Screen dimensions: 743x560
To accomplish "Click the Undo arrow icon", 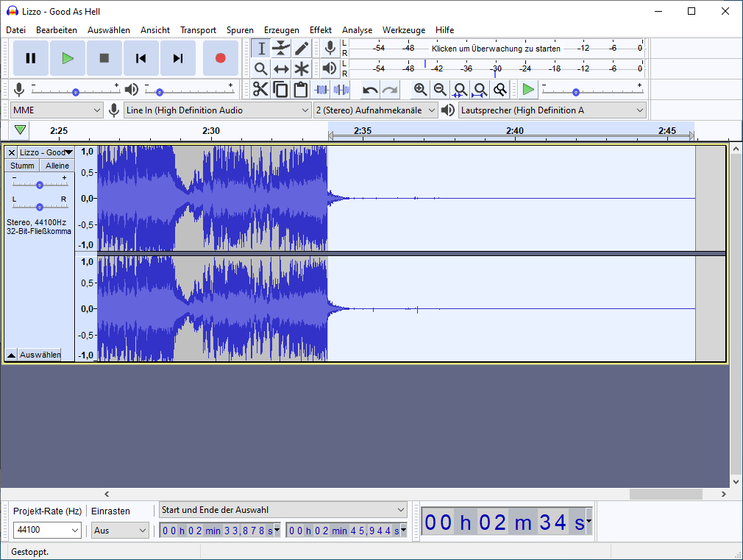I will (370, 90).
